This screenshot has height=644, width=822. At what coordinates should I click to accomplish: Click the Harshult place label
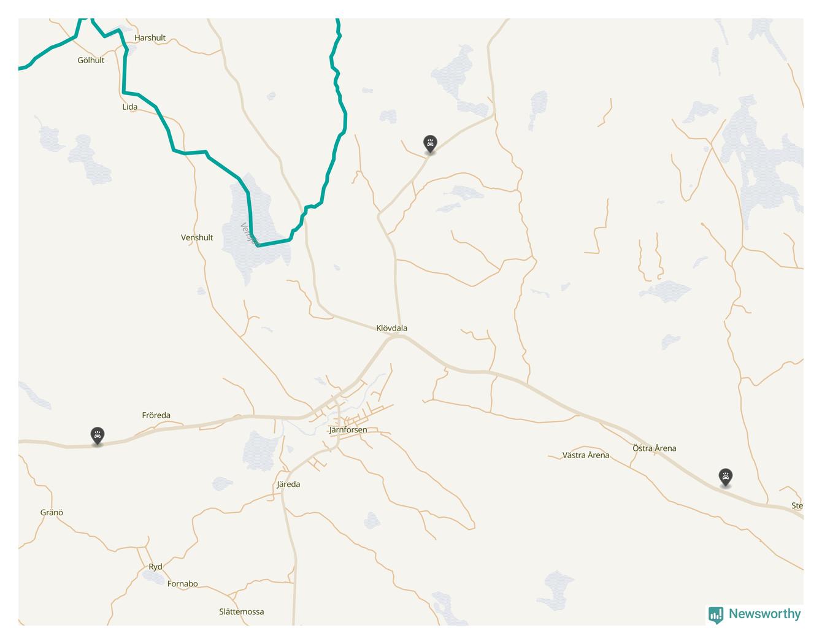click(150, 37)
